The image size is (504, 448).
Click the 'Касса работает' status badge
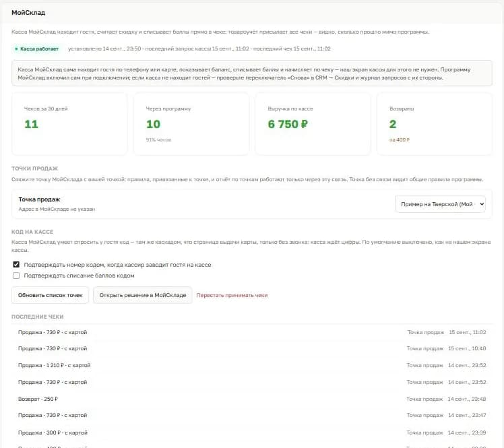point(36,49)
